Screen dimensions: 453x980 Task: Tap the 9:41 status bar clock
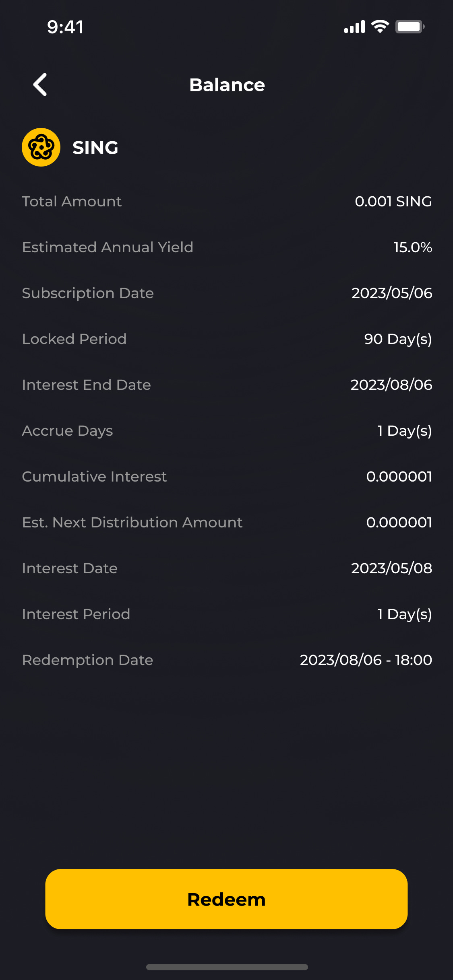click(x=65, y=27)
